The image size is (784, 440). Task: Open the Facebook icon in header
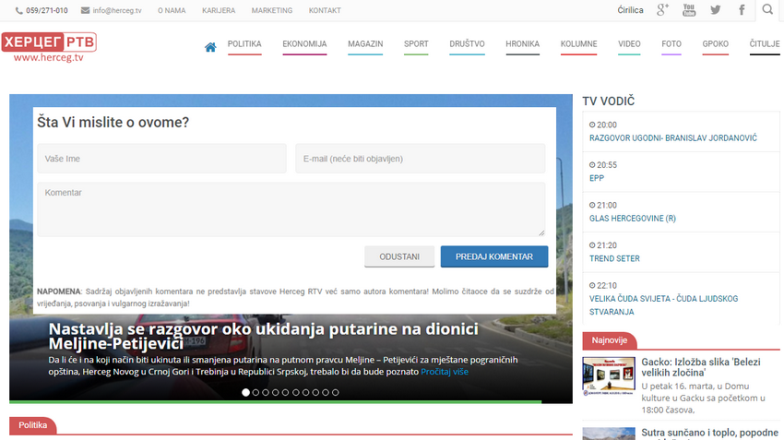[x=741, y=10]
